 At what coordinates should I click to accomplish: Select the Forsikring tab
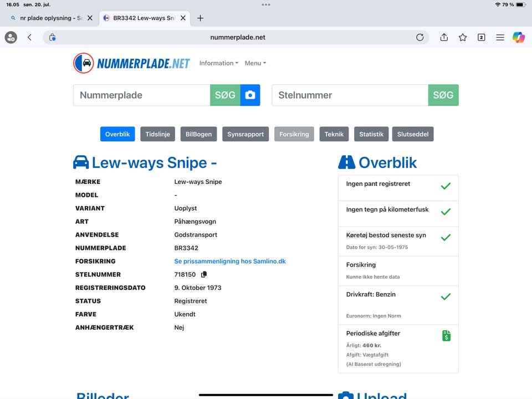[x=294, y=134]
